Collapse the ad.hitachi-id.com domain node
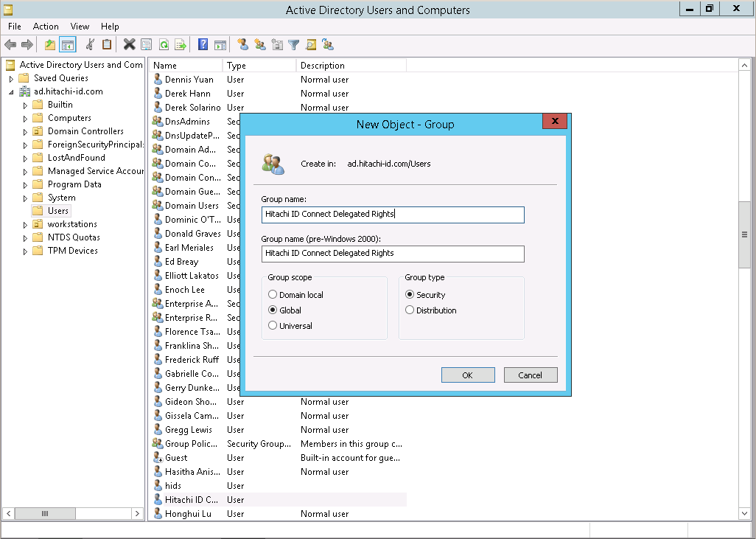Image resolution: width=756 pixels, height=539 pixels. click(x=11, y=92)
